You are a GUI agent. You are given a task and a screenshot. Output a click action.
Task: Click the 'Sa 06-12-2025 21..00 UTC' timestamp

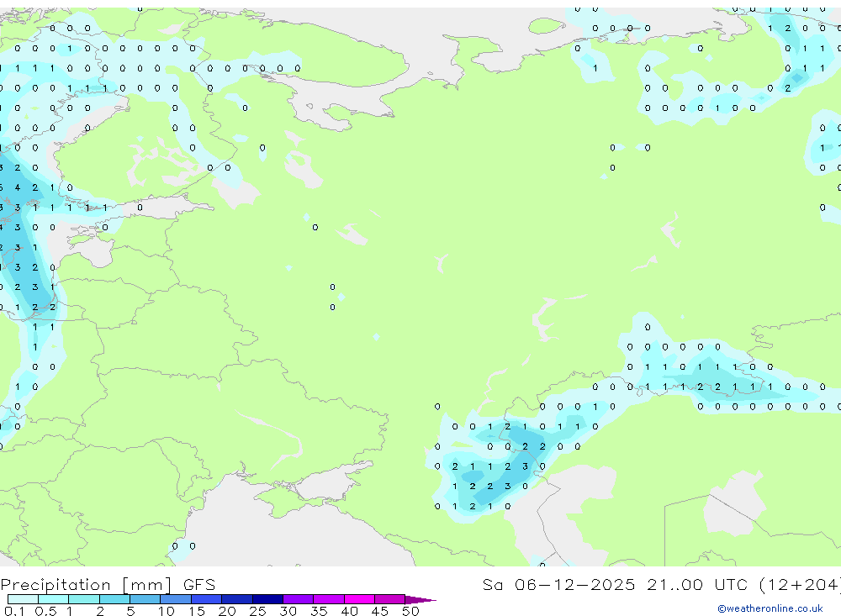616,585
